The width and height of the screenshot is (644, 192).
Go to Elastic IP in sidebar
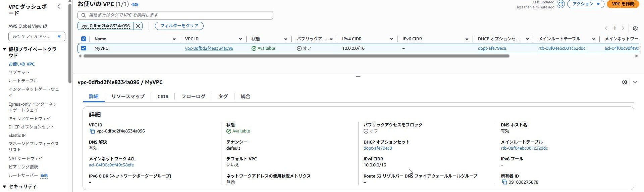[17, 135]
